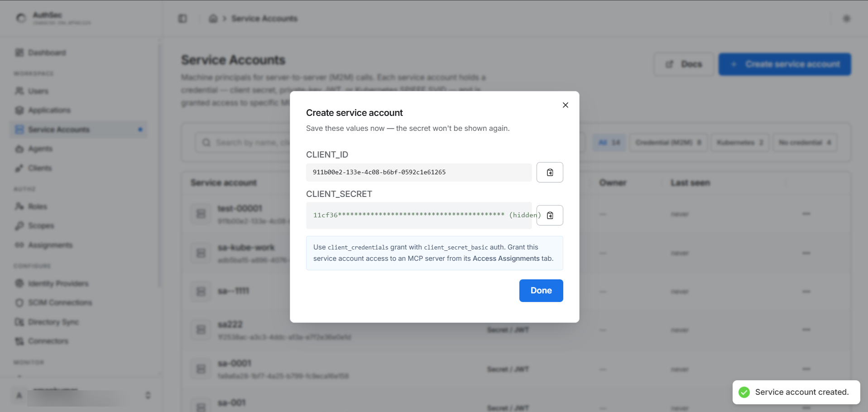Click sa--1111 service account name
Image resolution: width=868 pixels, height=412 pixels.
(234, 291)
